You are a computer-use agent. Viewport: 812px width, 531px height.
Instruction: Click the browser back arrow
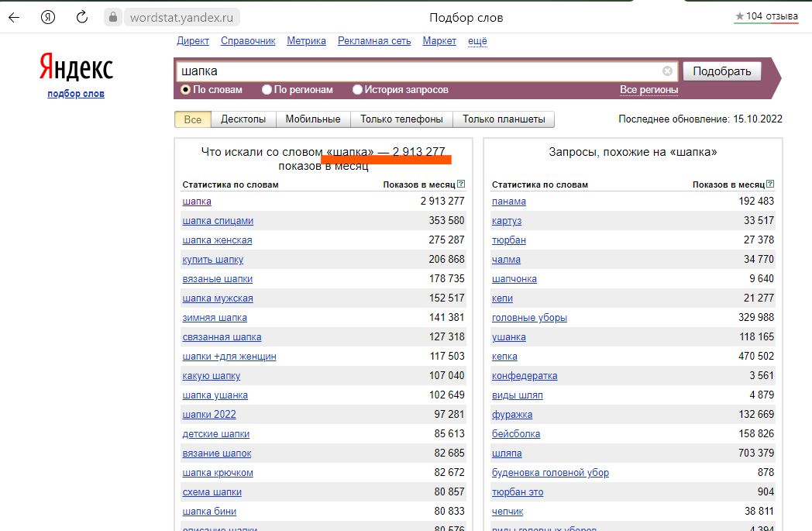click(14, 17)
